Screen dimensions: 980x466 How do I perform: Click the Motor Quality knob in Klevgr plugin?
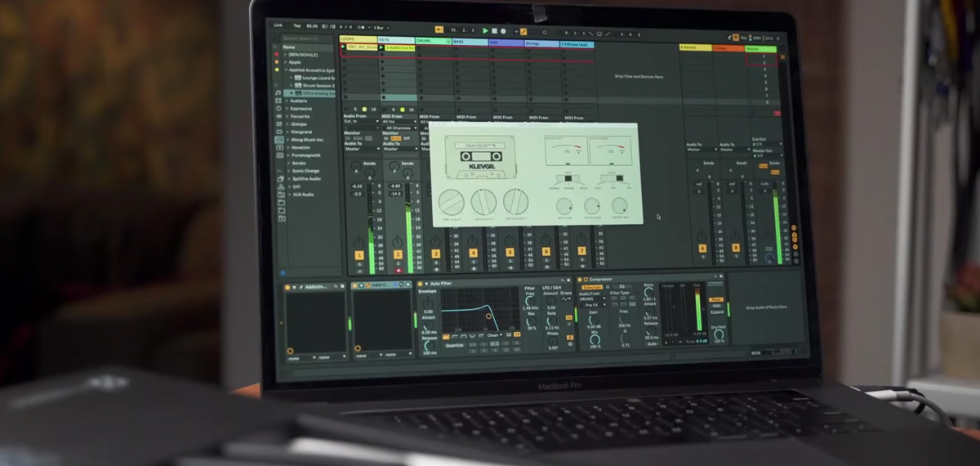click(x=515, y=201)
